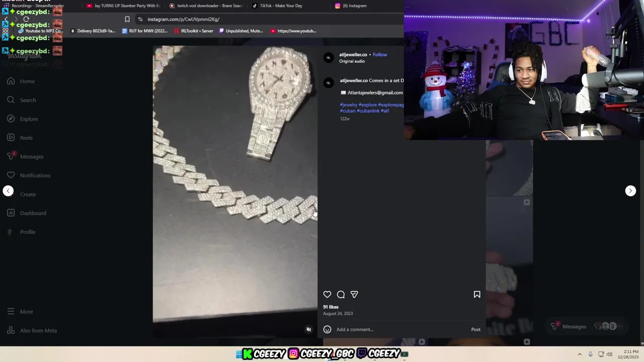Open the Explore compass icon

tap(11, 119)
